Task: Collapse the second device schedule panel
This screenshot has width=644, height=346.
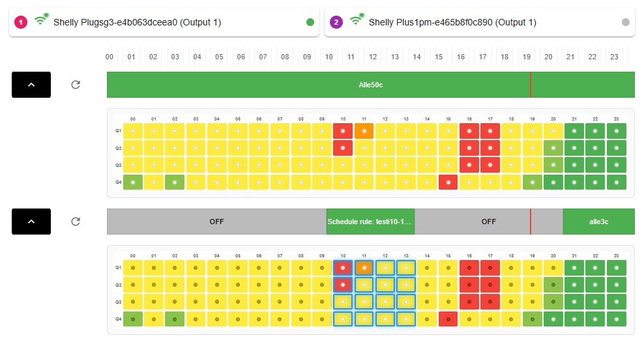Action: (x=31, y=222)
